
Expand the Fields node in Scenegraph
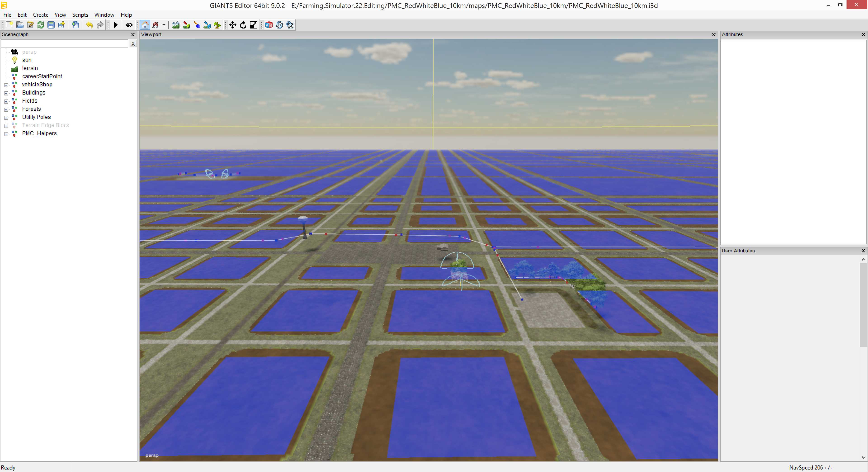pos(5,101)
